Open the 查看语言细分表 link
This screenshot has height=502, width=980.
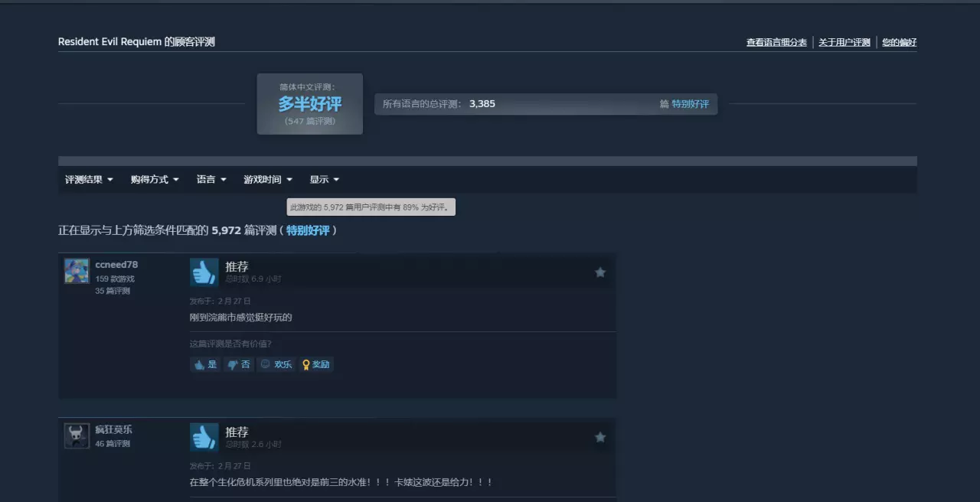coord(776,43)
